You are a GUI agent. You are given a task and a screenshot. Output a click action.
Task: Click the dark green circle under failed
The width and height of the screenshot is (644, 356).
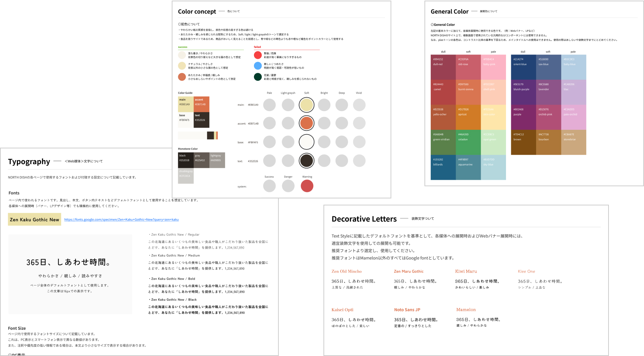click(x=258, y=77)
